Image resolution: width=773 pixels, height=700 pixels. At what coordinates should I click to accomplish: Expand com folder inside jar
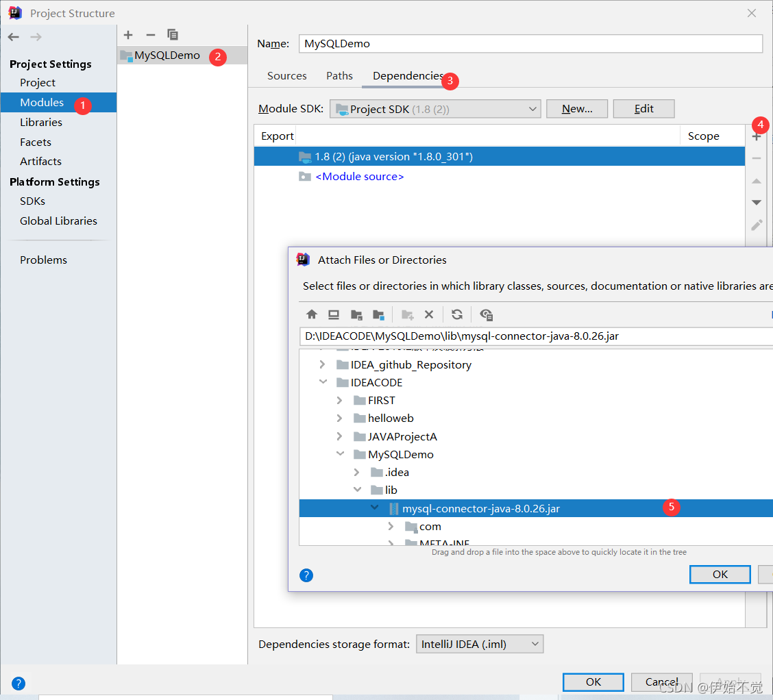391,527
